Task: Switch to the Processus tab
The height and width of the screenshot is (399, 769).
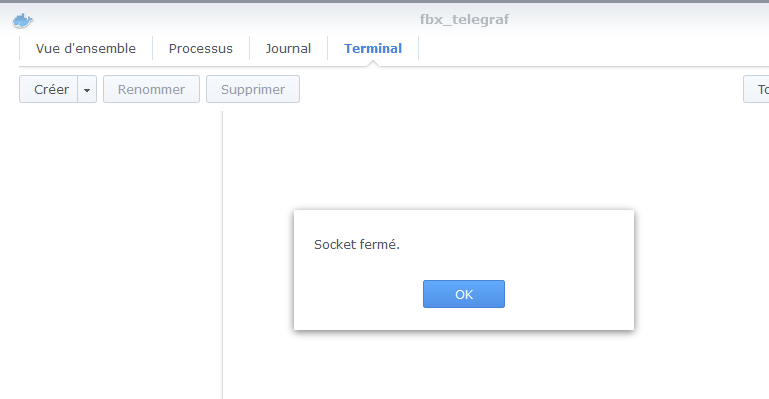Action: [x=201, y=49]
